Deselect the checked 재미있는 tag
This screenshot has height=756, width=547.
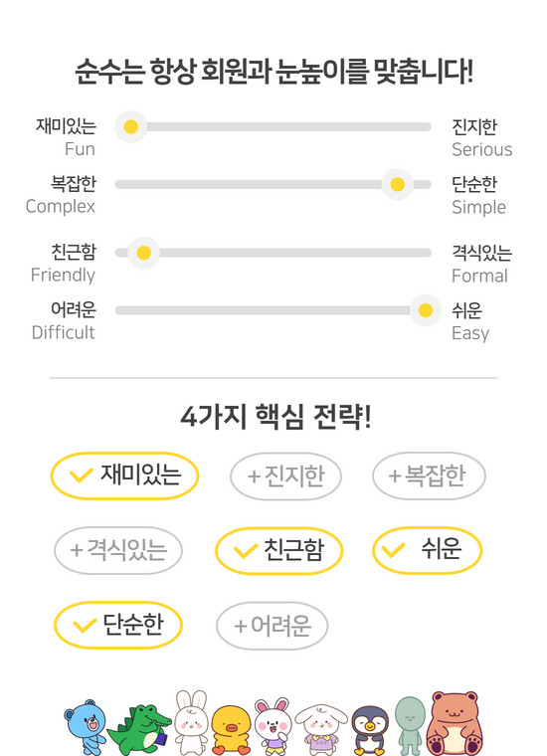click(x=125, y=475)
